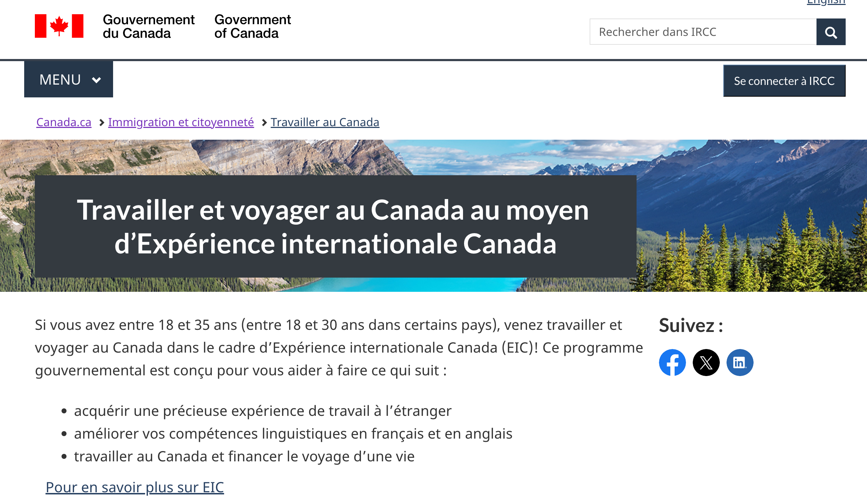Open the IRCC search magnifier icon
This screenshot has height=504, width=867.
coord(831,32)
